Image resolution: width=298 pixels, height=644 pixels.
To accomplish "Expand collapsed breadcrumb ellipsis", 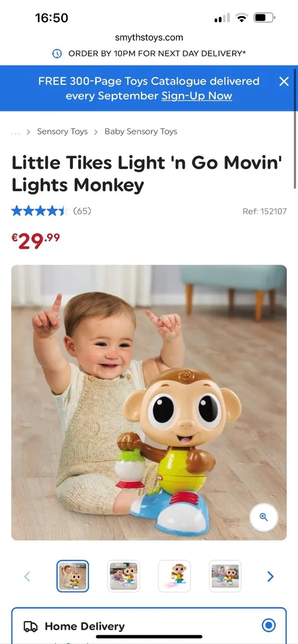I will 16,132.
